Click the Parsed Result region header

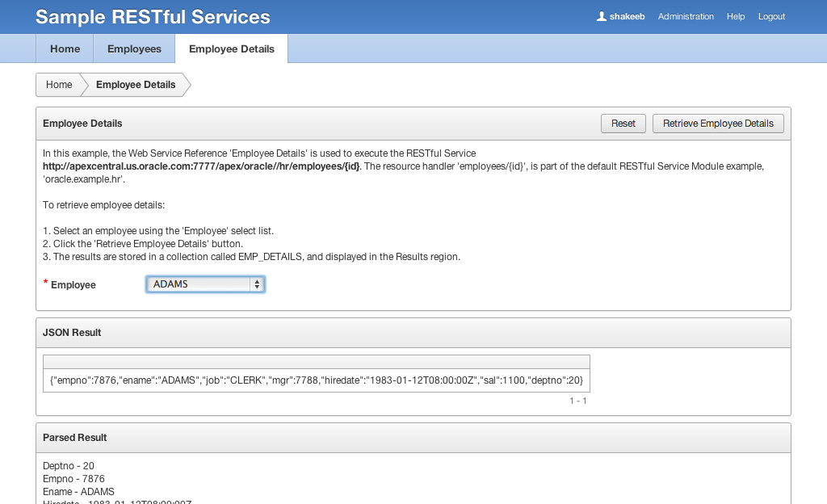pyautogui.click(x=75, y=438)
